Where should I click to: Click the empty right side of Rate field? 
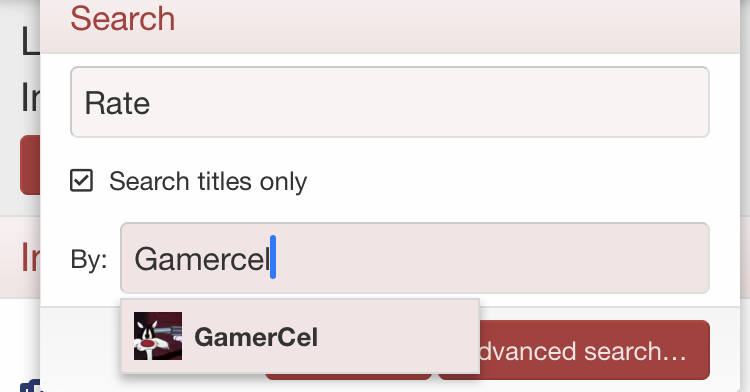point(430,102)
